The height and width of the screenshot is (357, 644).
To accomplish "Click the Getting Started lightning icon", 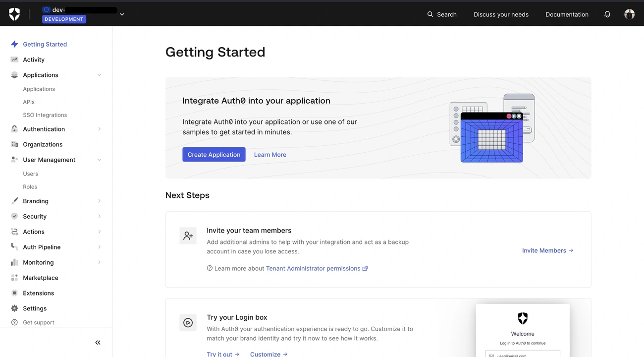I will tap(14, 44).
